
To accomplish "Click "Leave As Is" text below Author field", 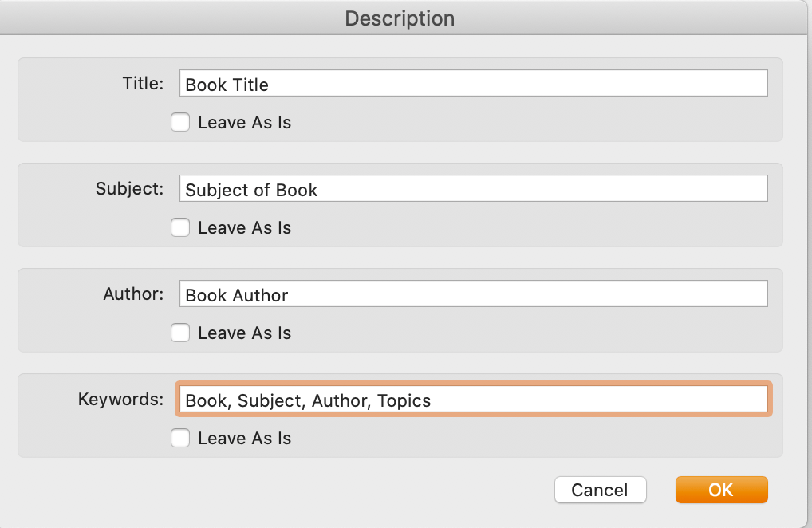I will [244, 333].
